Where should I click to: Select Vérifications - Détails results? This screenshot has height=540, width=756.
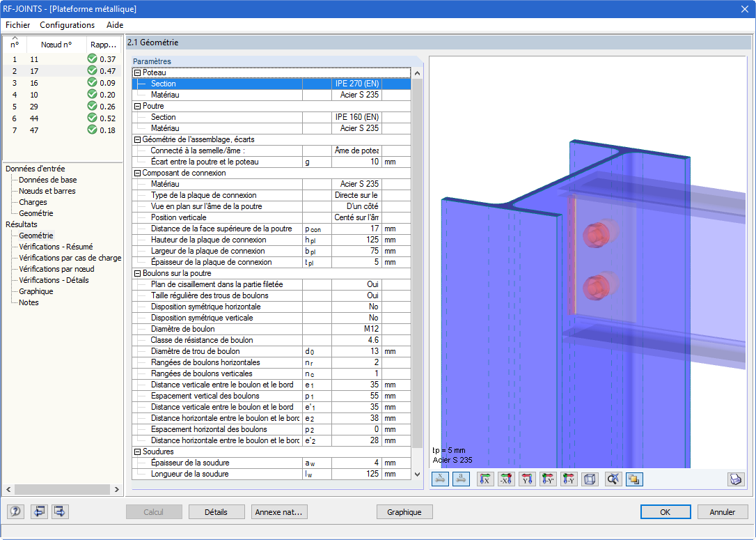(x=54, y=280)
